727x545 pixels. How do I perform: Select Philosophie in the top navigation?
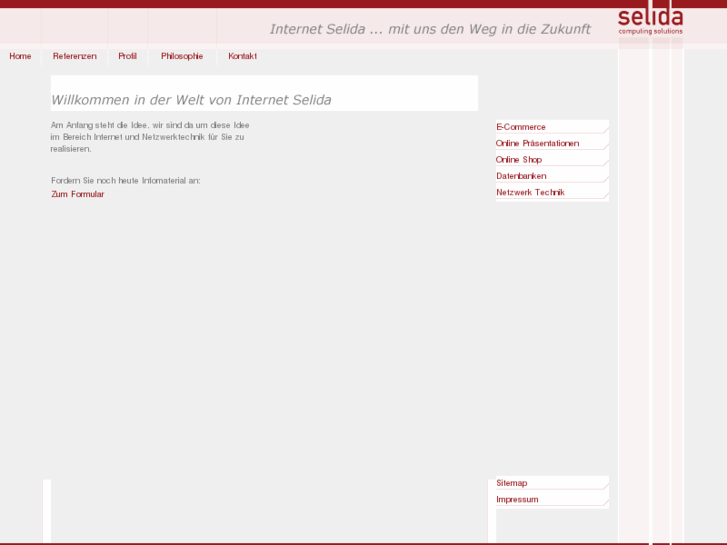tap(182, 56)
